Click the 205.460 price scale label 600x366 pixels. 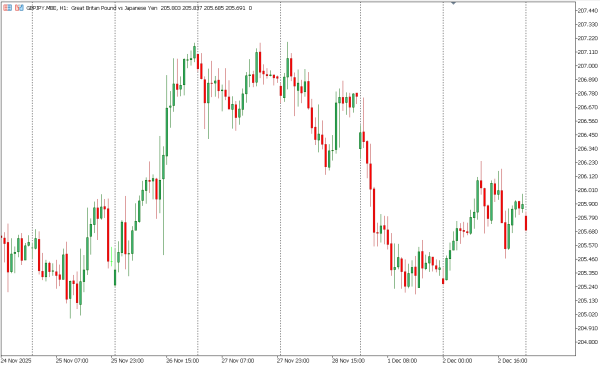point(587,259)
